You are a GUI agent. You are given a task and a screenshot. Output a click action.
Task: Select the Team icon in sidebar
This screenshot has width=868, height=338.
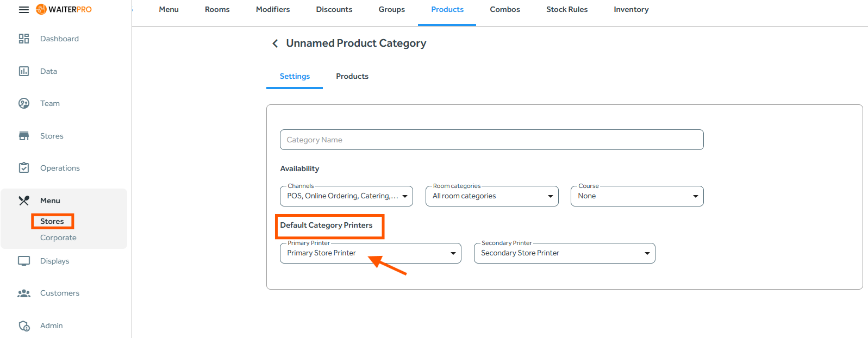coord(24,103)
